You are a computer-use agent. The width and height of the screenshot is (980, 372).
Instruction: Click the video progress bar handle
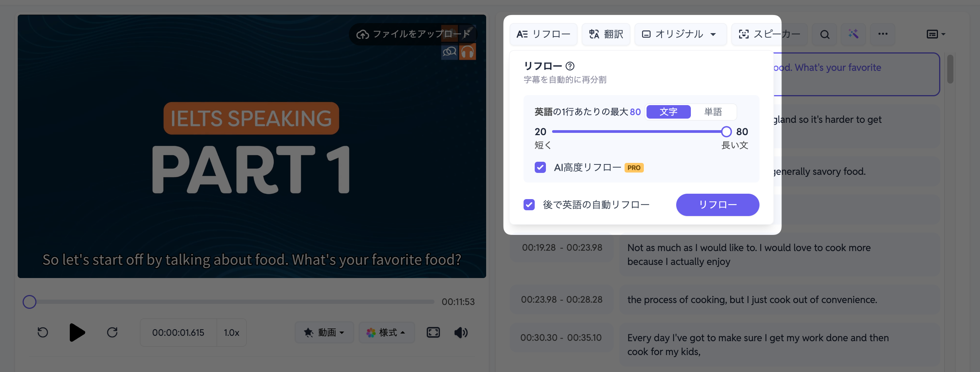(29, 302)
